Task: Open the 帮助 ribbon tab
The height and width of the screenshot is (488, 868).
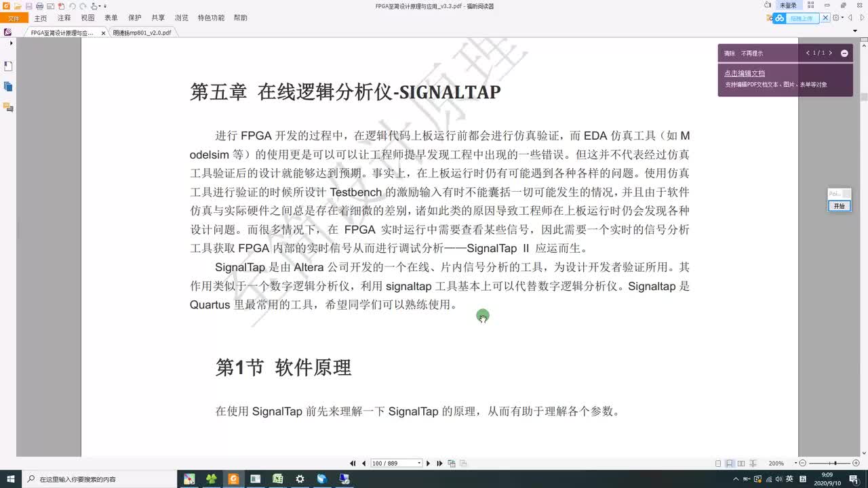Action: click(240, 18)
